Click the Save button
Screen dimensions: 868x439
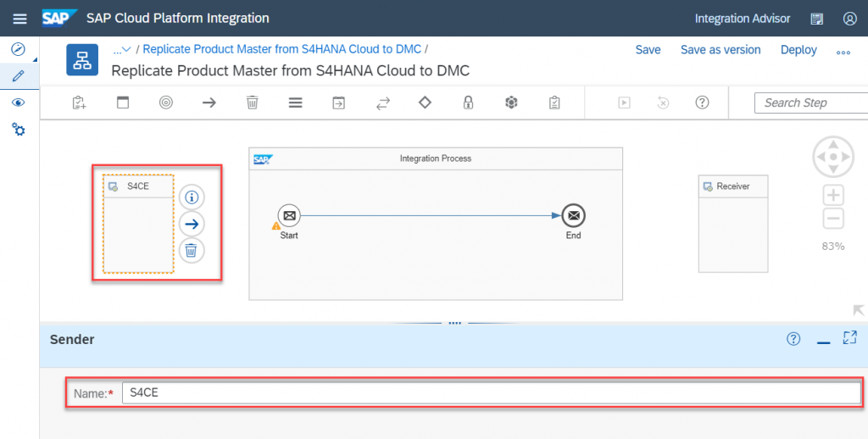point(648,50)
